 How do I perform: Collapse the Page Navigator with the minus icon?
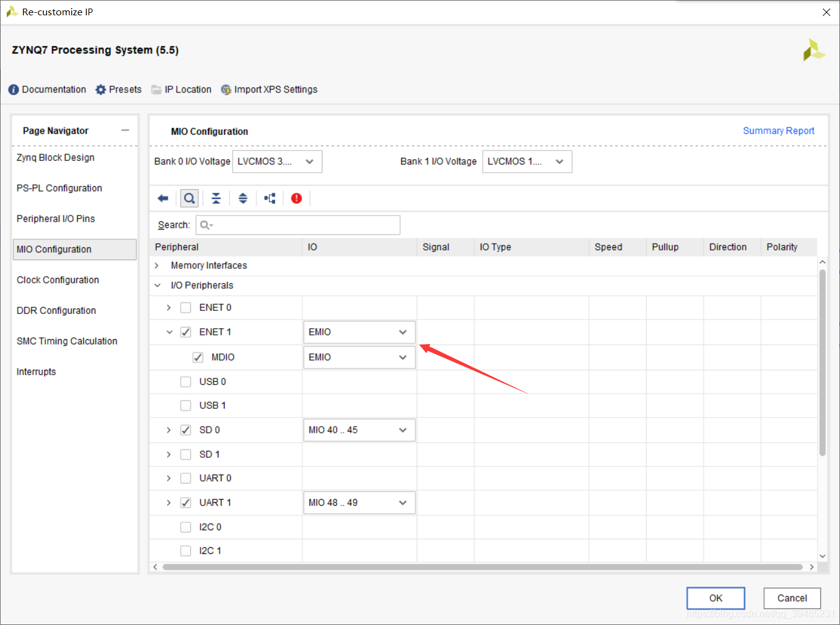click(125, 130)
